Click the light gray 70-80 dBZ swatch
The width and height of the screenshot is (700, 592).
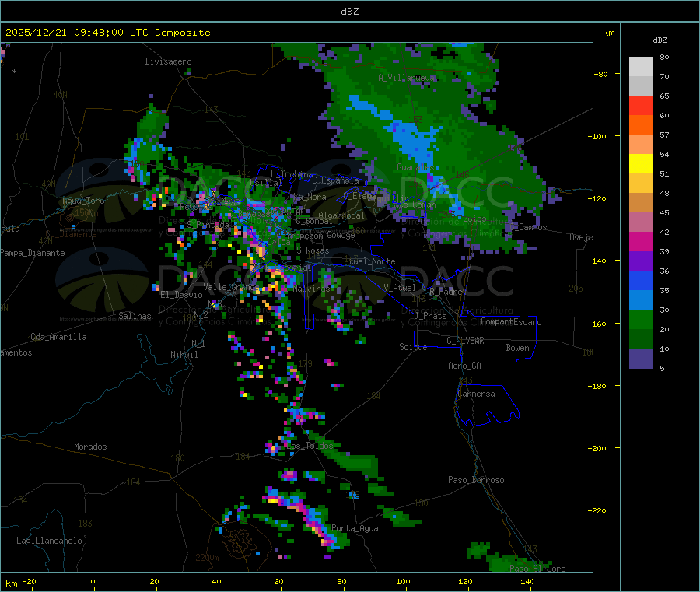coord(641,67)
